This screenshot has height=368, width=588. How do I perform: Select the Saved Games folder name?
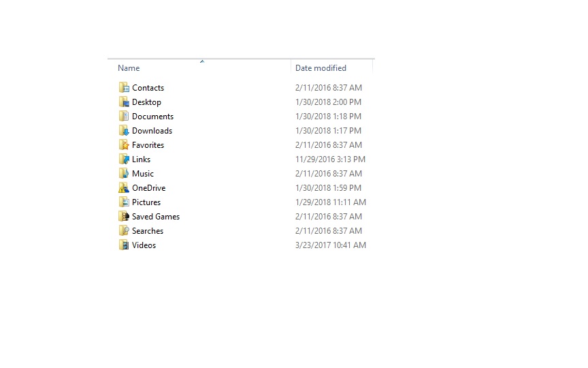pos(156,216)
